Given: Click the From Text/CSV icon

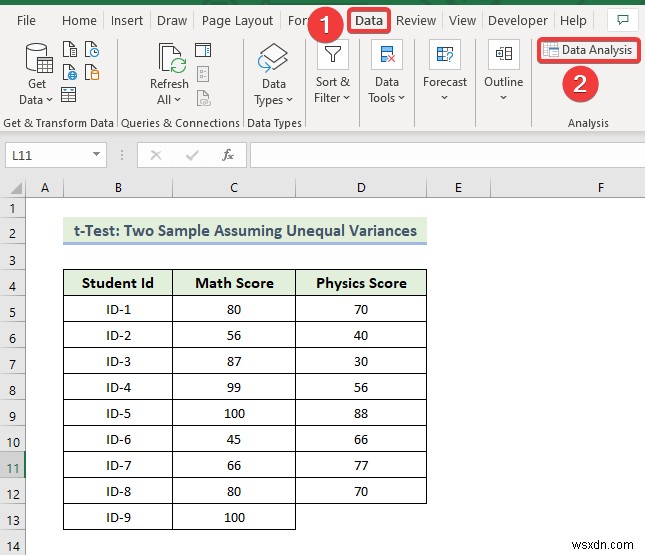Looking at the screenshot, I should (x=70, y=49).
